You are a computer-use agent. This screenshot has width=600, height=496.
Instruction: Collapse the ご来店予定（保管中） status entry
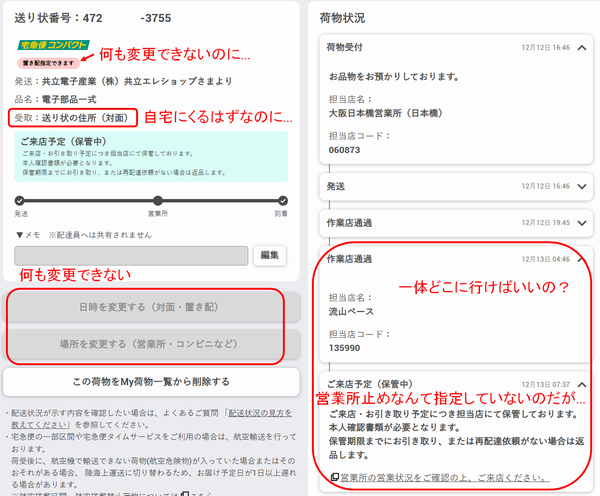(581, 384)
